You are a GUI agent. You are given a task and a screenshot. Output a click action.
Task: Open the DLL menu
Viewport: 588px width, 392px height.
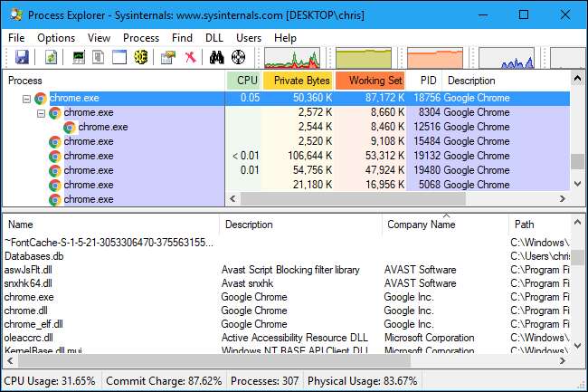coord(213,38)
